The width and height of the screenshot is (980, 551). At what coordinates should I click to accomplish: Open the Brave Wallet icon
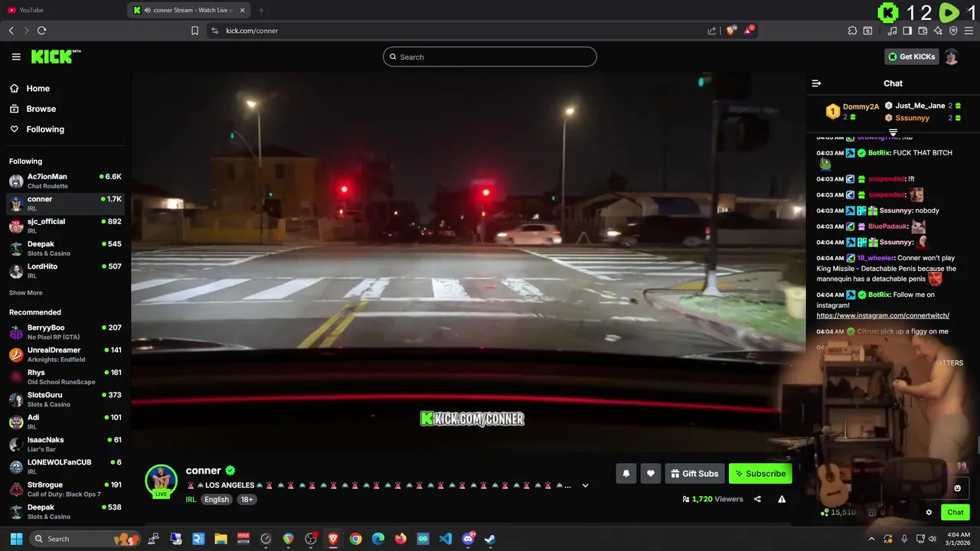(x=923, y=31)
